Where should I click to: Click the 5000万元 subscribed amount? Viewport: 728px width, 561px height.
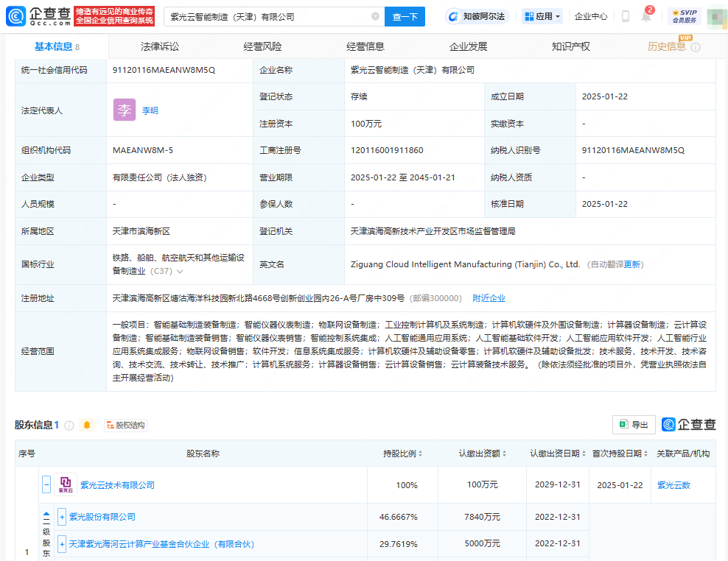point(483,544)
